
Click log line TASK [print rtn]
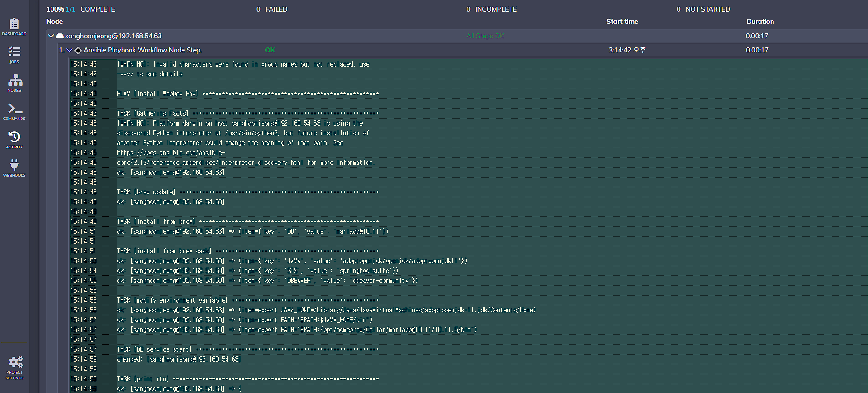tap(248, 379)
